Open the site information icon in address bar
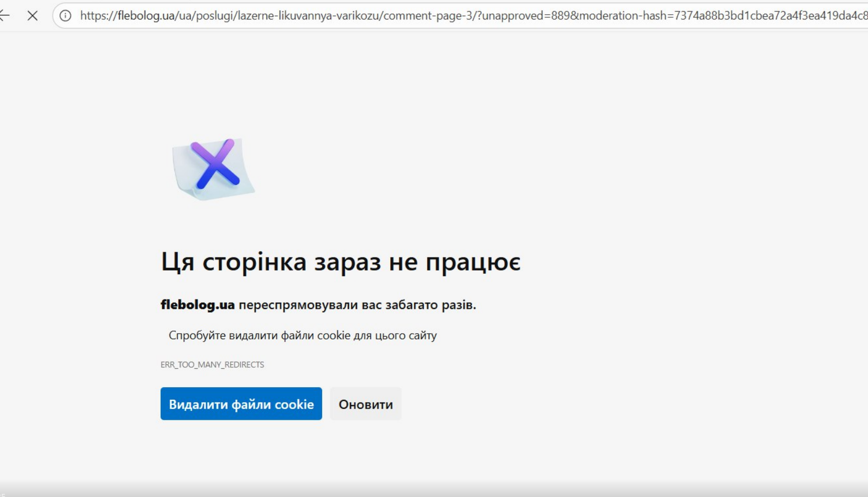This screenshot has width=868, height=497. point(66,16)
